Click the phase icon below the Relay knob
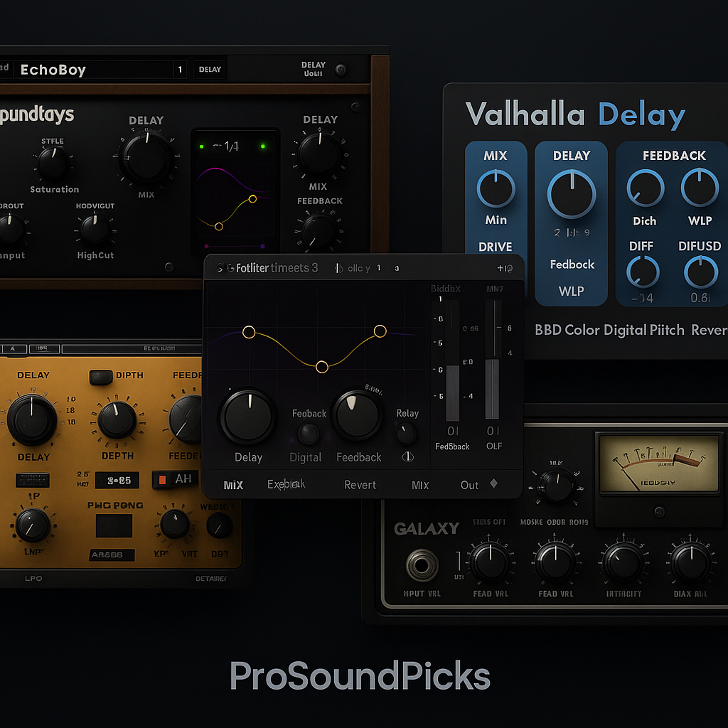Viewport: 728px width, 728px height. [407, 457]
